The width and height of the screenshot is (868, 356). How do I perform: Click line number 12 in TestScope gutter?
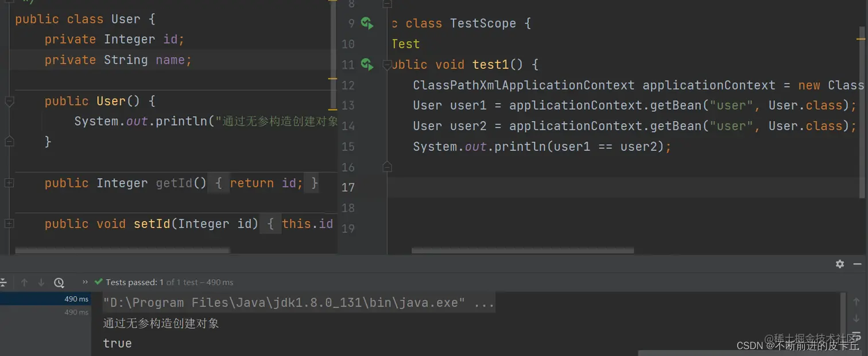click(x=348, y=85)
